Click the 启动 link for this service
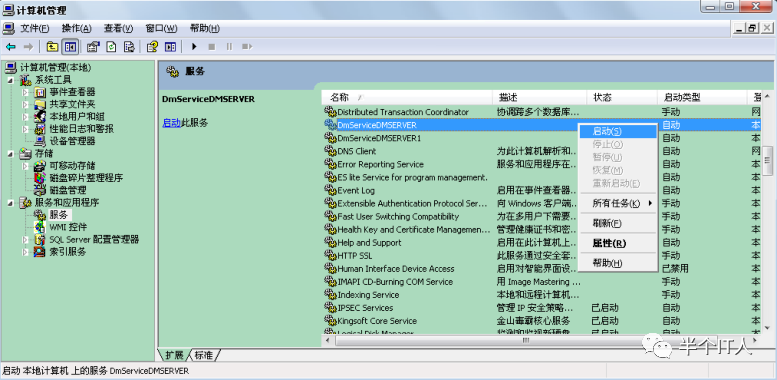Image resolution: width=777 pixels, height=380 pixels. click(171, 123)
